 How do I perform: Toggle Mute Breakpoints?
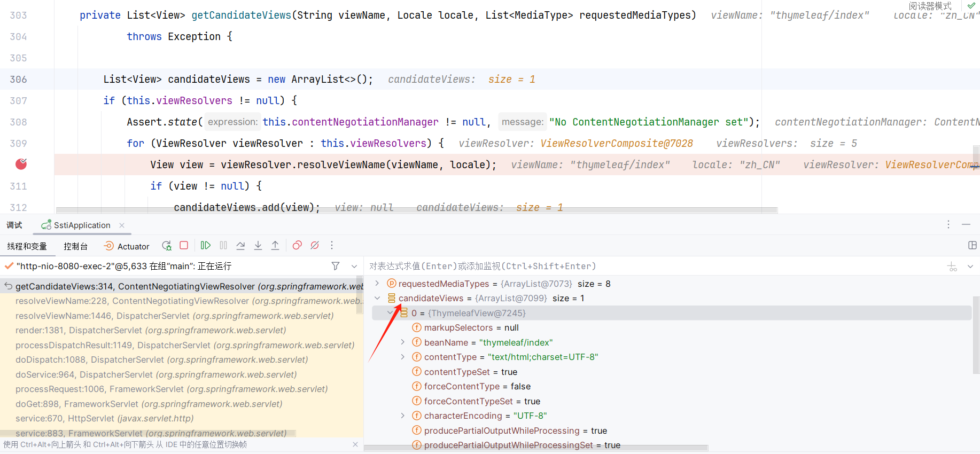tap(315, 246)
